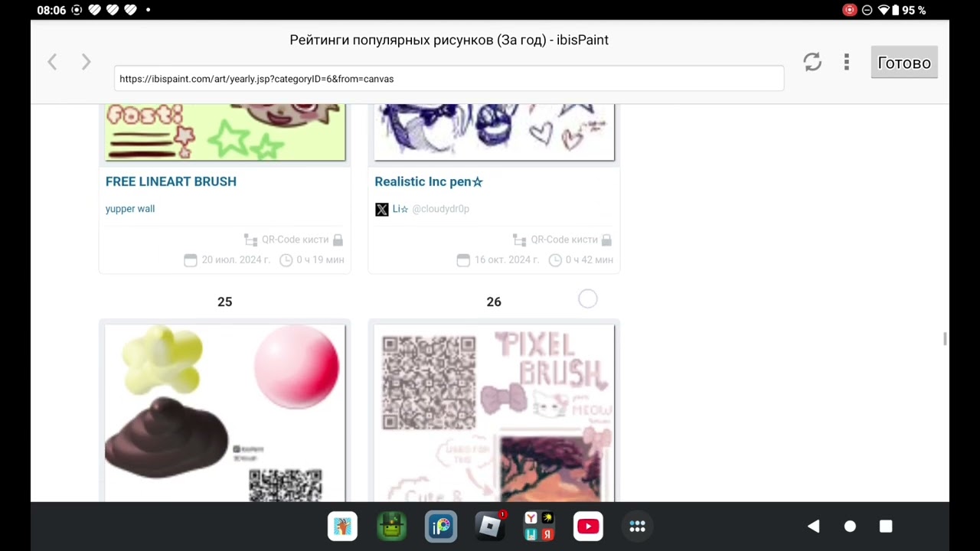Tap the Android home circle button

coord(850,527)
